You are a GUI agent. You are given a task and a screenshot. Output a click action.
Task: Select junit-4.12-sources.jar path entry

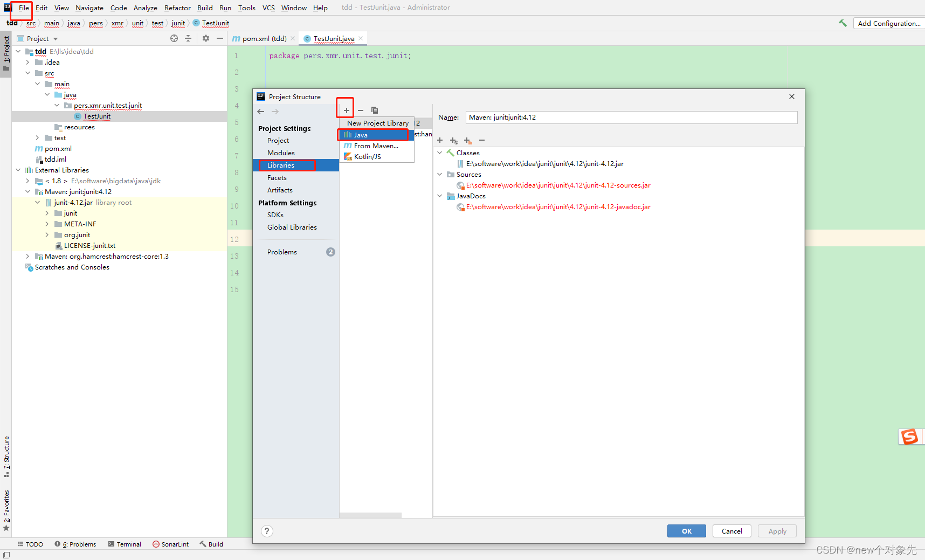point(558,185)
